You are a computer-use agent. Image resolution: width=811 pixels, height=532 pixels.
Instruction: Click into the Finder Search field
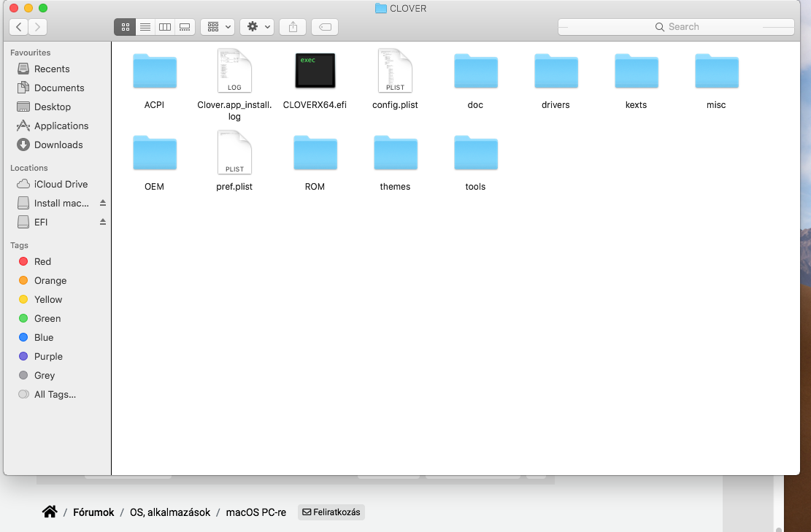point(676,27)
